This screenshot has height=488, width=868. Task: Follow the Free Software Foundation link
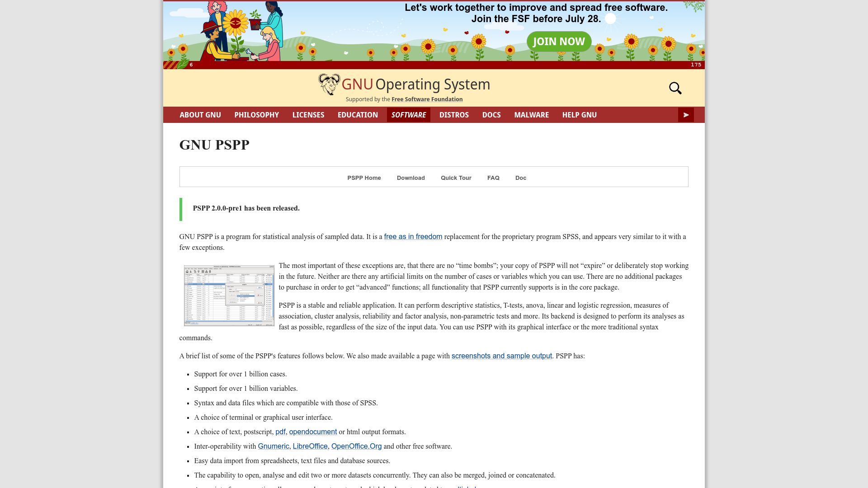[427, 99]
